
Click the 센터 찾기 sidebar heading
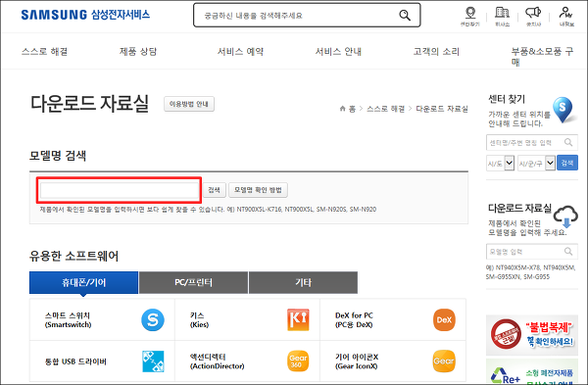coord(507,99)
